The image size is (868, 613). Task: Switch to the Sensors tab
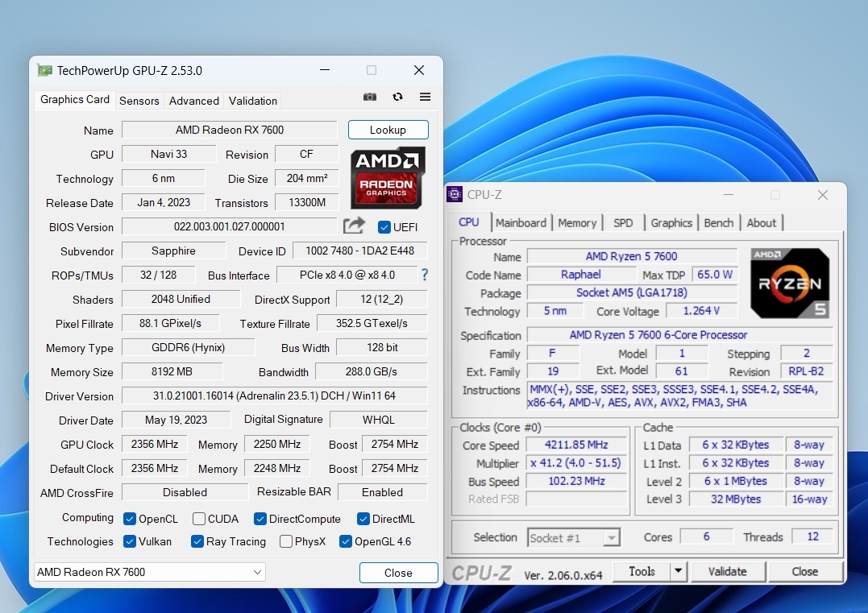[x=139, y=101]
